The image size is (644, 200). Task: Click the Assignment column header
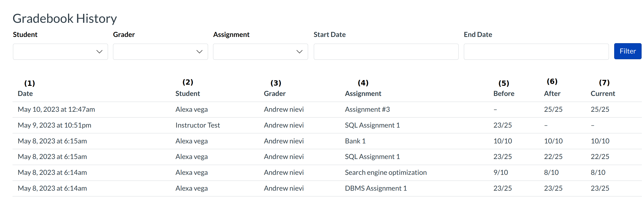(x=363, y=94)
